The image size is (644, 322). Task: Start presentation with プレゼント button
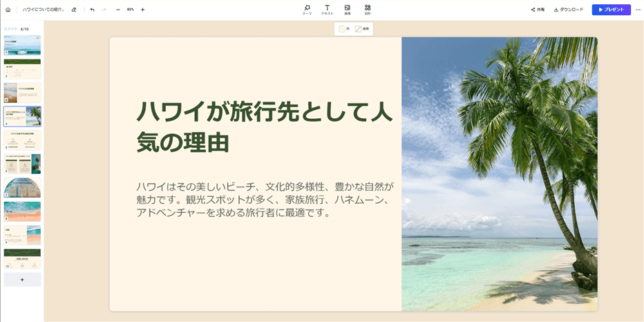pos(611,10)
